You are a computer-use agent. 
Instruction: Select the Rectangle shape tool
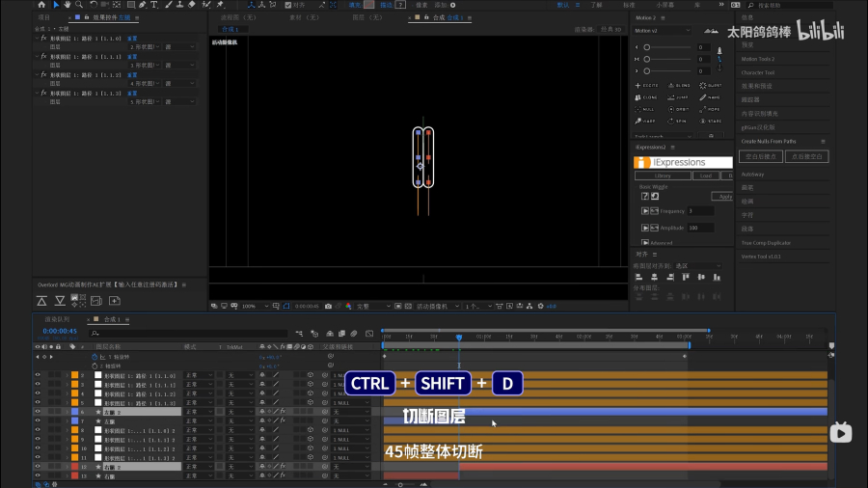[x=131, y=5]
